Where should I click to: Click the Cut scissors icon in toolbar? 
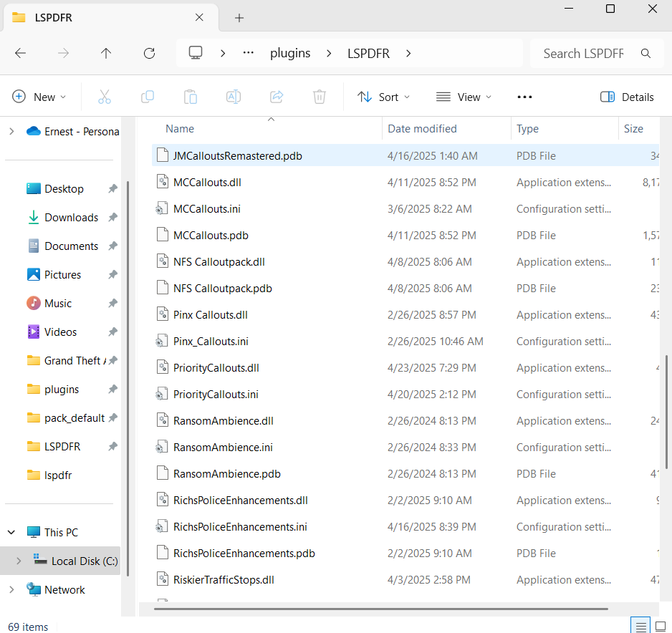click(105, 97)
